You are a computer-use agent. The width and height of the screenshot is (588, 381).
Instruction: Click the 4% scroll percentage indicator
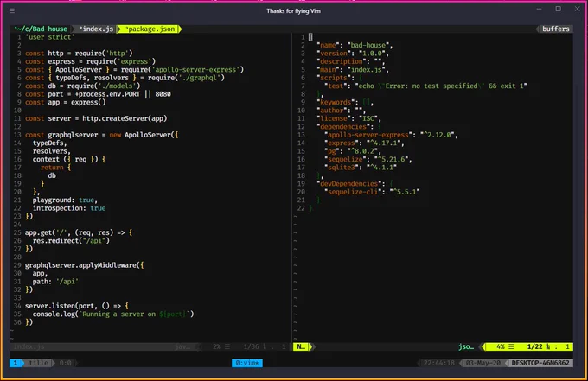501,347
